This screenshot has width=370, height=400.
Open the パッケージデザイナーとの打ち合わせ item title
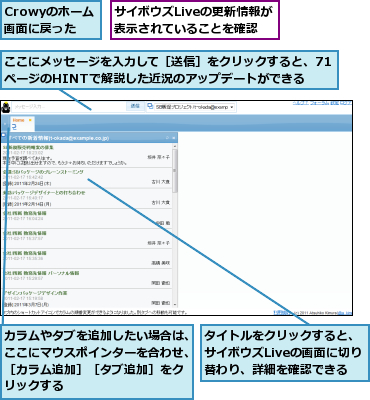coord(44,193)
